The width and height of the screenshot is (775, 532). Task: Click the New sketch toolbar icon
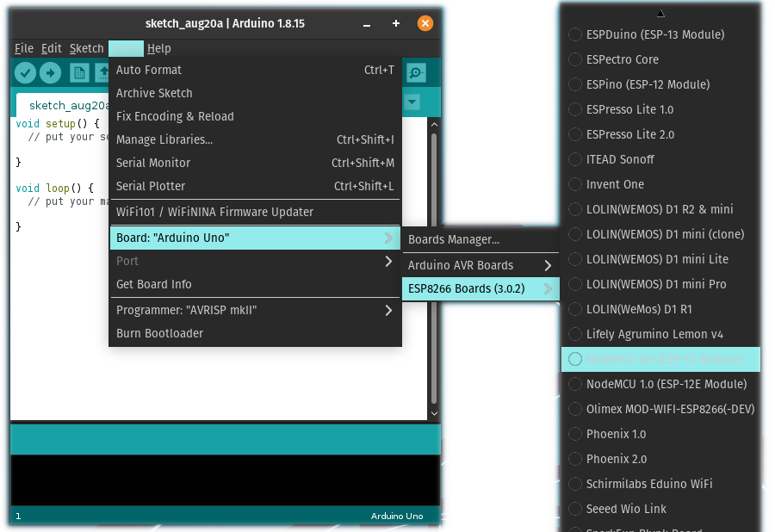79,72
